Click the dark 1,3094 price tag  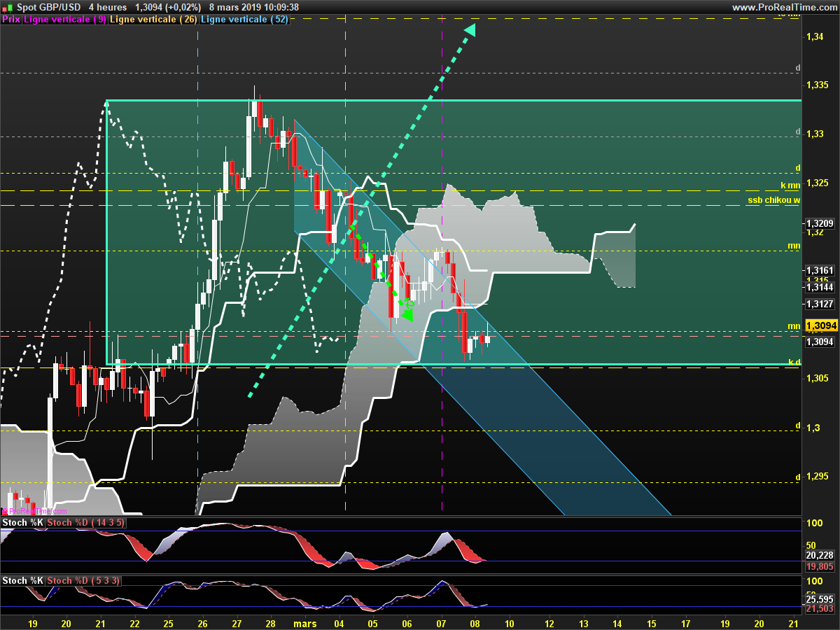click(x=820, y=342)
